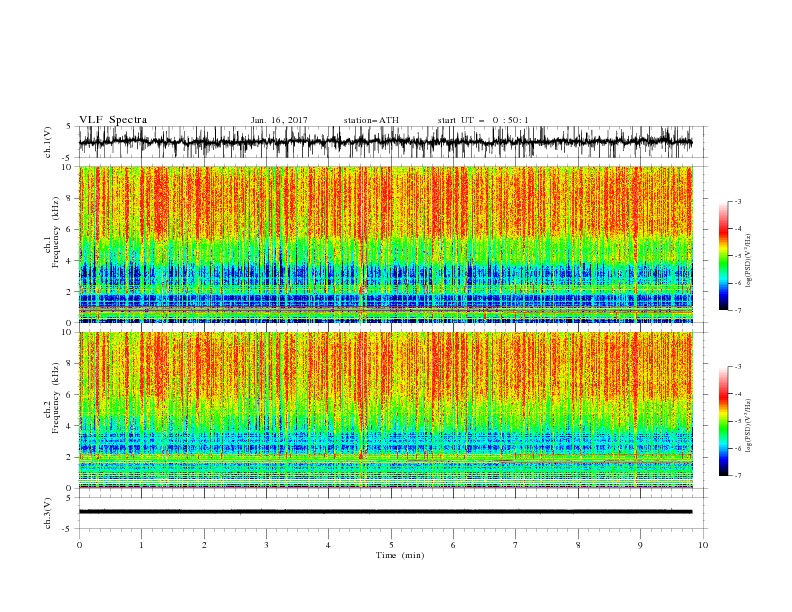The image size is (792, 612).
Task: Select the "Time (min)" axis label
Action: pos(400,555)
